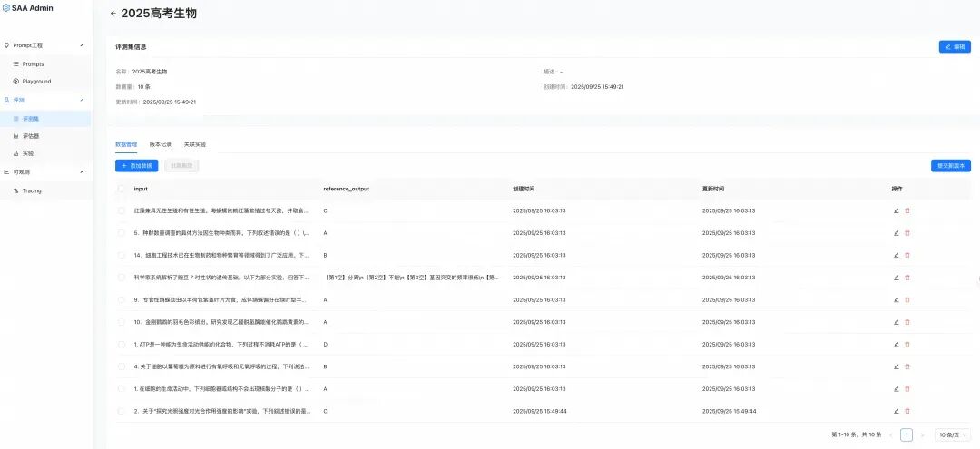Delete the row 2. 关于探究光照强度
980x449 pixels.
pyautogui.click(x=907, y=411)
